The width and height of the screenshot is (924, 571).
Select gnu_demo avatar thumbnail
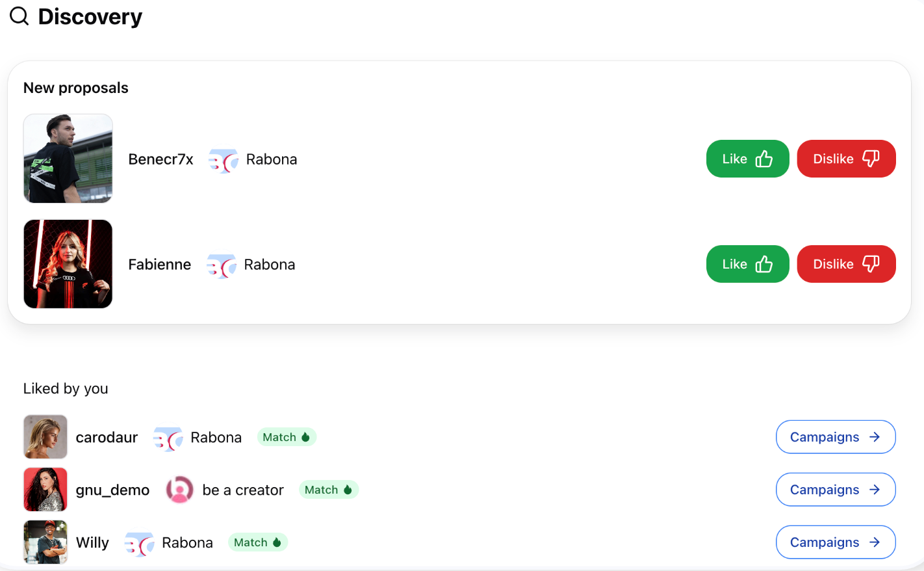pyautogui.click(x=45, y=490)
